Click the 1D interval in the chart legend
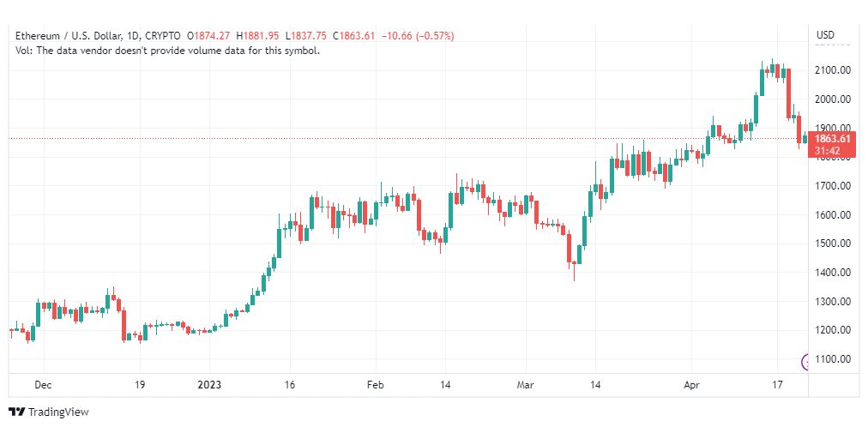This screenshot has width=868, height=427. click(x=135, y=36)
